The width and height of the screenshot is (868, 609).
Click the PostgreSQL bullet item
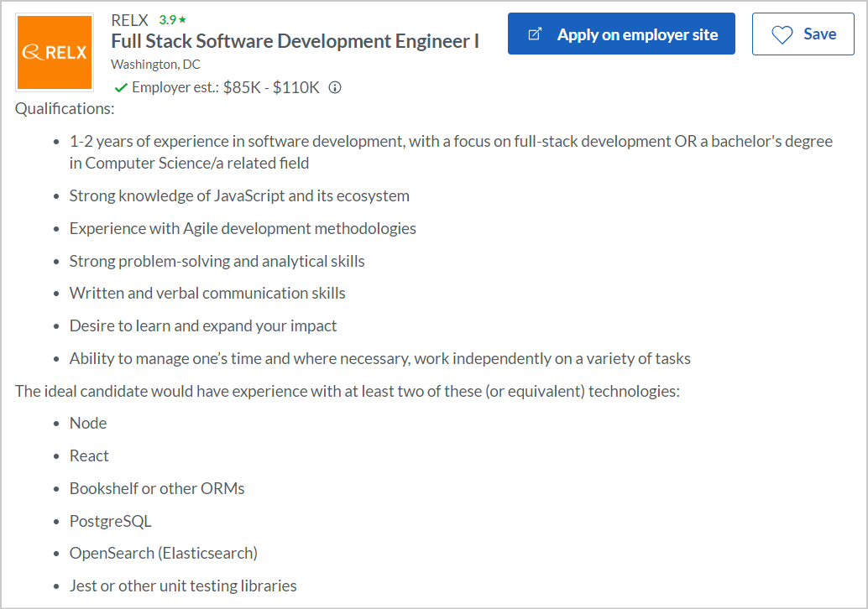click(110, 520)
